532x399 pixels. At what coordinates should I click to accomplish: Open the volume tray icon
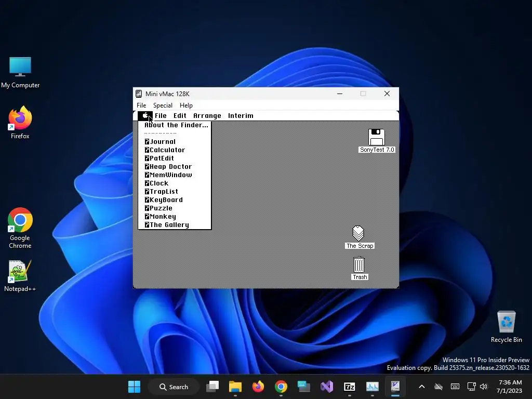tap(484, 387)
